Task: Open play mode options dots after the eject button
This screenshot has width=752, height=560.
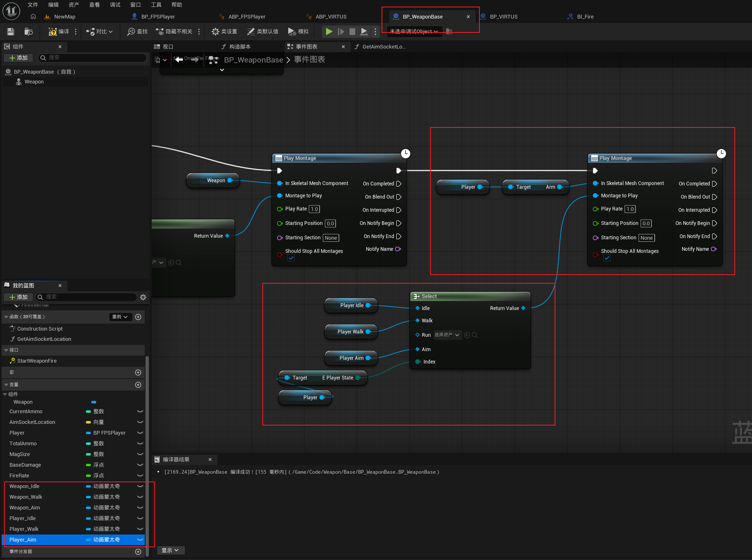Action: (x=375, y=32)
